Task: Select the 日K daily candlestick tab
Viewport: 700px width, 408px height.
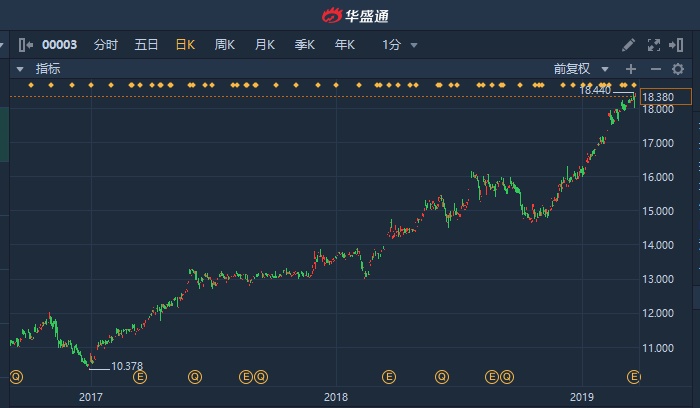Action: coord(185,45)
